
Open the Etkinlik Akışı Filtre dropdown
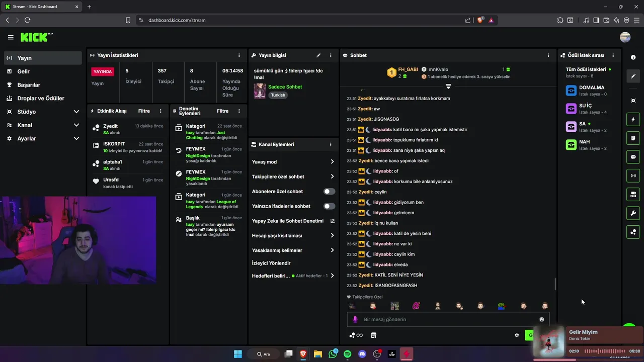pos(144,111)
